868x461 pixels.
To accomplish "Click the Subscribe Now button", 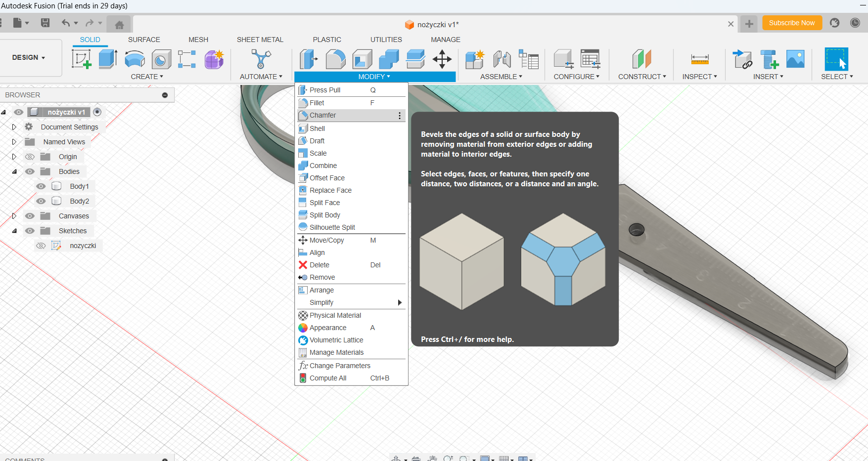I will coord(792,23).
